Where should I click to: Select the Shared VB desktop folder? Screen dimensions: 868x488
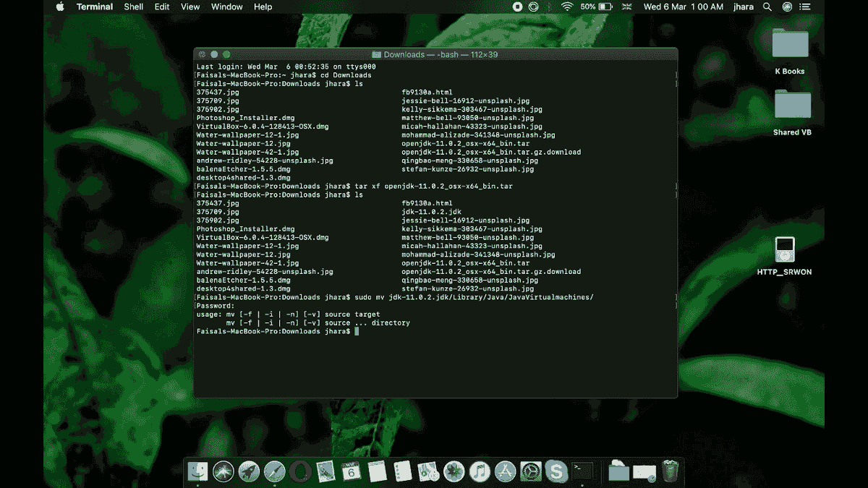[792, 113]
